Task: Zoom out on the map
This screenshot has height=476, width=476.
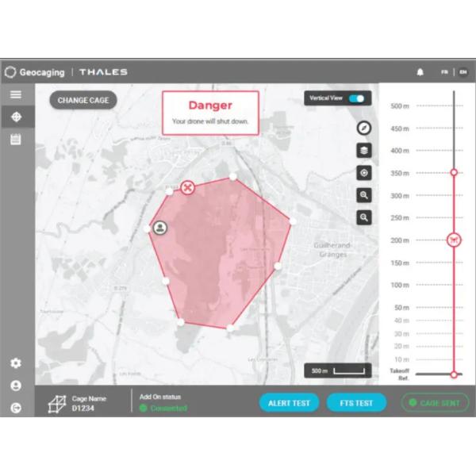Action: click(x=364, y=217)
